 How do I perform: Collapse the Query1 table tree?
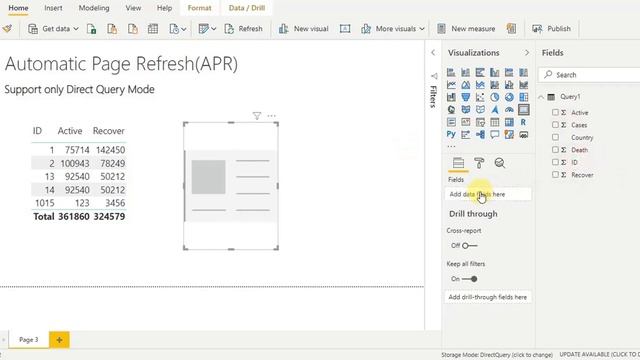541,97
